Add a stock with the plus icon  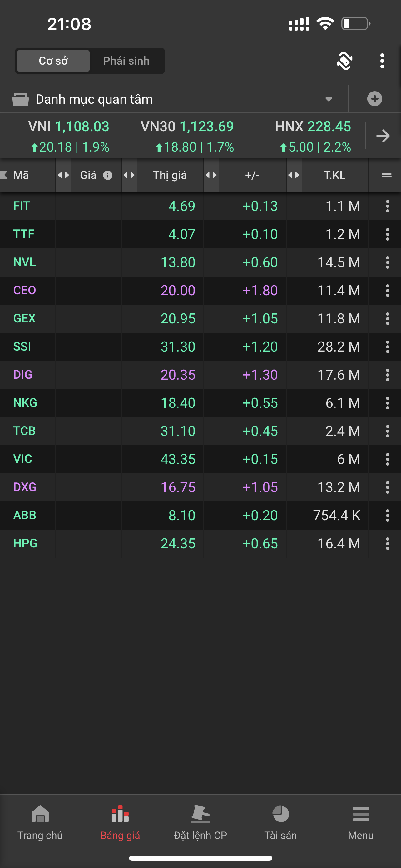click(x=374, y=99)
